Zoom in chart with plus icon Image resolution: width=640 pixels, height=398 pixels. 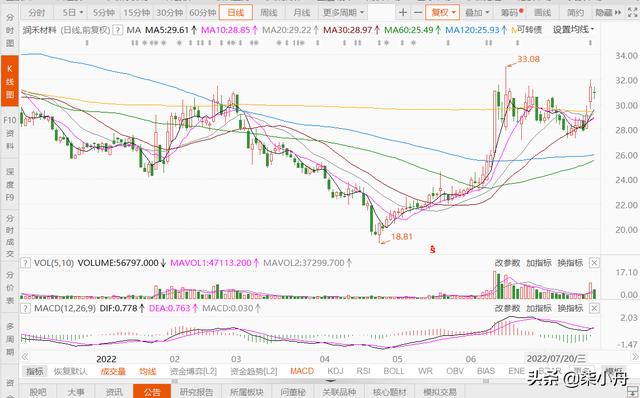point(403,13)
